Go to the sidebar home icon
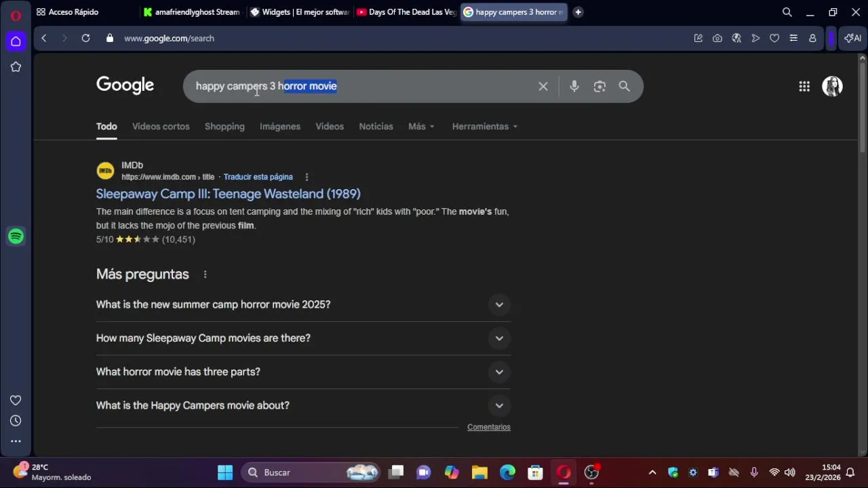 point(16,41)
